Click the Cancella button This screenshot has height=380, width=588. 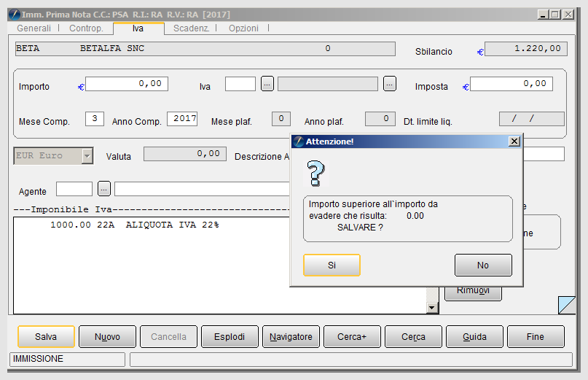pyautogui.click(x=168, y=336)
